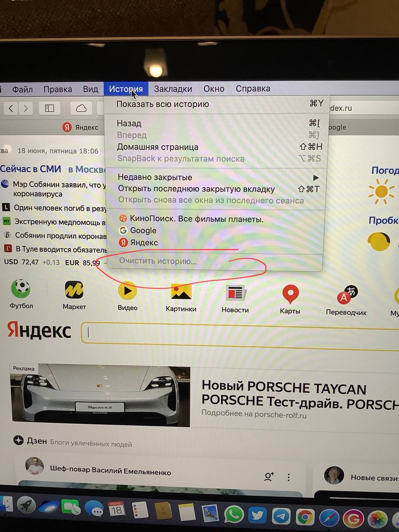The width and height of the screenshot is (399, 532).
Task: Open Calendar showing 18 in the Dock
Action: [117, 509]
